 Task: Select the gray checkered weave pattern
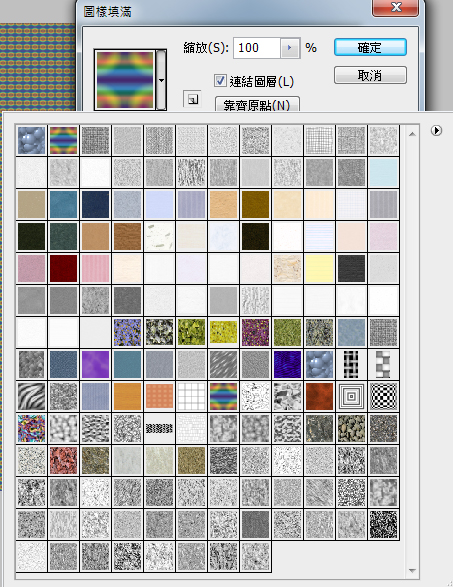383,364
